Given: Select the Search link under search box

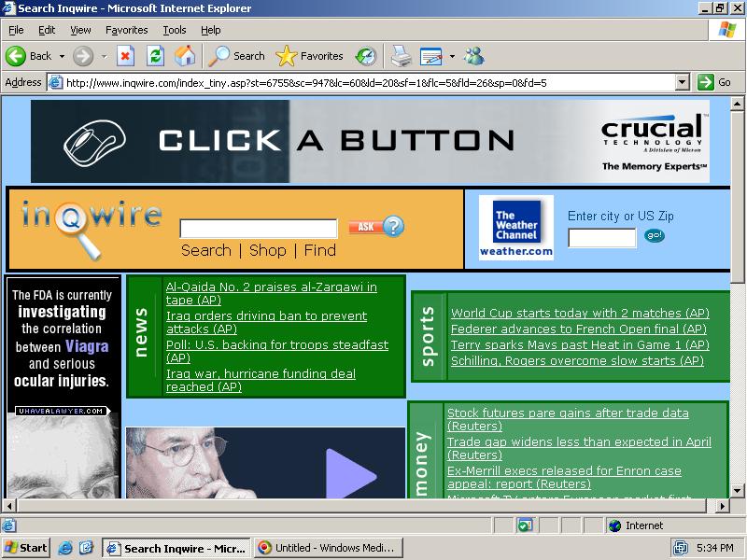Looking at the screenshot, I should click(205, 250).
